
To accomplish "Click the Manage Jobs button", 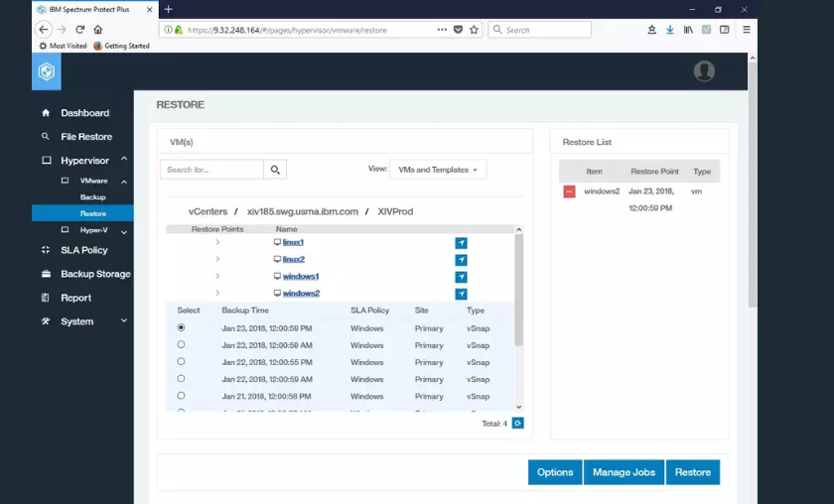I will click(624, 472).
